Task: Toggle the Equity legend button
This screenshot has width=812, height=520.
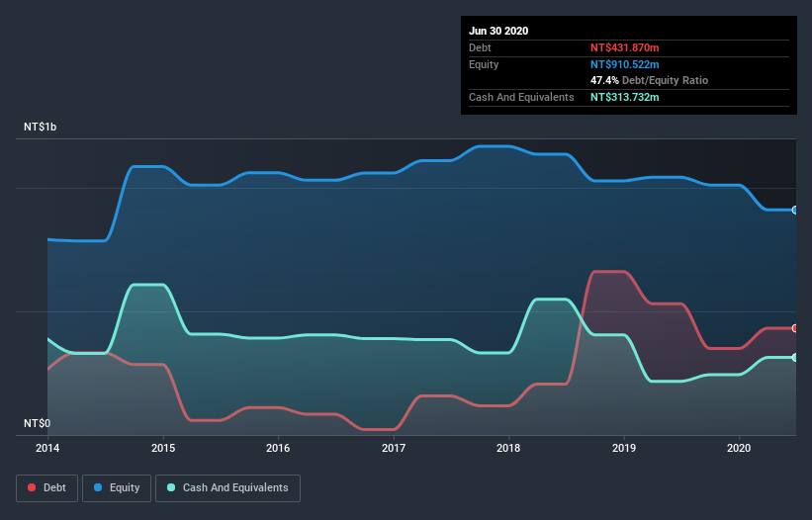Action: pyautogui.click(x=117, y=488)
